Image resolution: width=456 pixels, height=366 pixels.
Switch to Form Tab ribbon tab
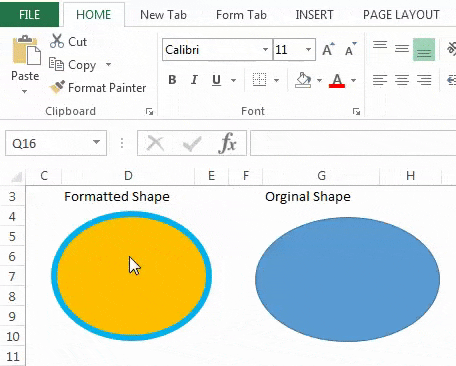[241, 15]
